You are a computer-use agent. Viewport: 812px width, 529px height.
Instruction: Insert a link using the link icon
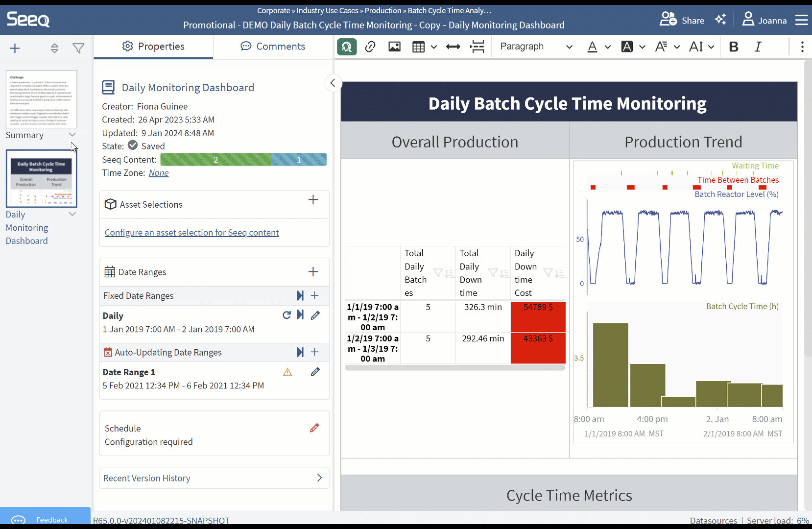click(x=370, y=47)
